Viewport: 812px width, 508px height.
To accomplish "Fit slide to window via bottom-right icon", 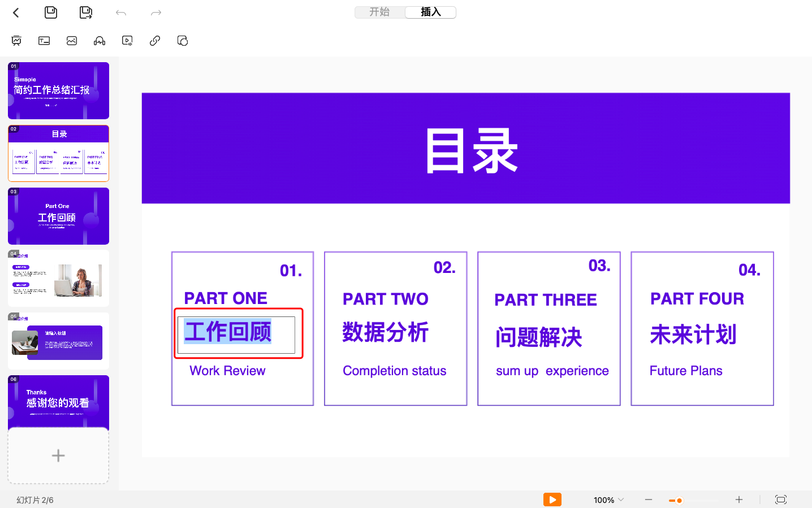I will click(x=781, y=500).
